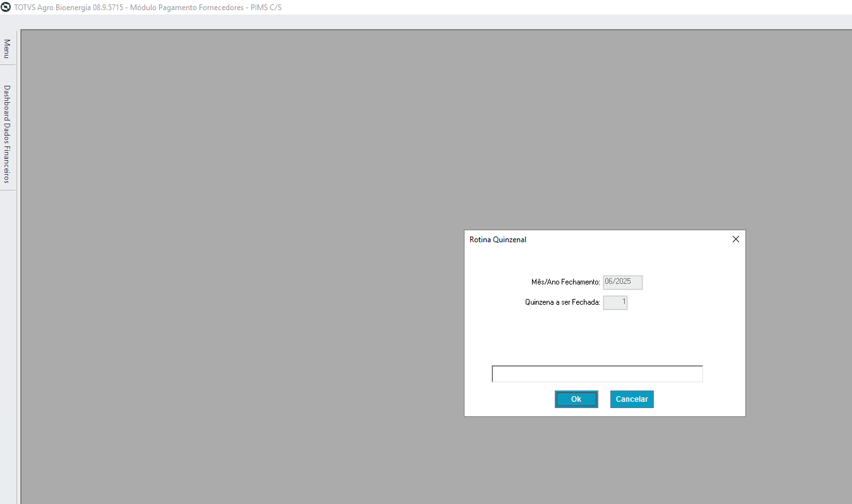This screenshot has height=504, width=852.
Task: Click Cancelar in Rotina Quinzenal dialog
Action: click(x=632, y=399)
